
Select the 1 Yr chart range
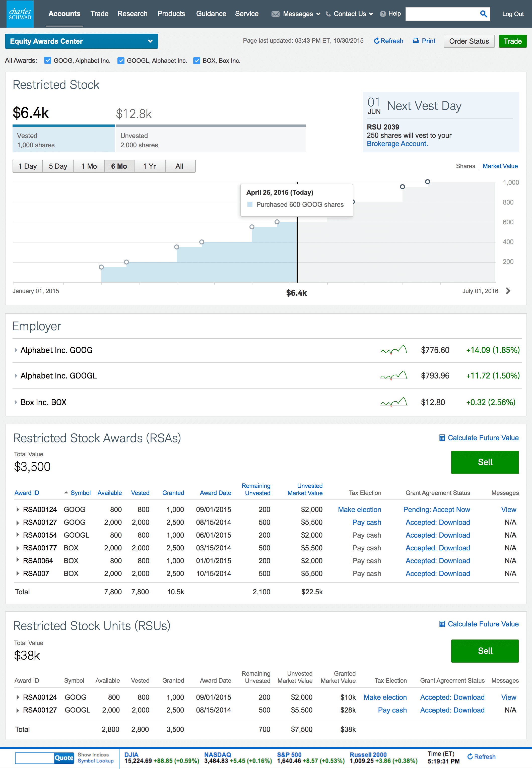click(x=150, y=166)
